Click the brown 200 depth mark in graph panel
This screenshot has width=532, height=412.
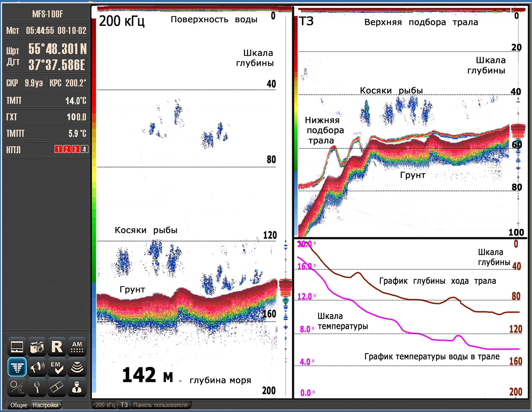point(516,392)
